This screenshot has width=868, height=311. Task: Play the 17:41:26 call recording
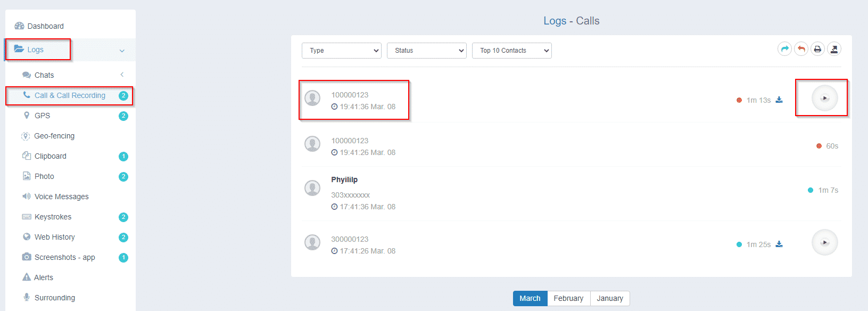[x=824, y=243]
